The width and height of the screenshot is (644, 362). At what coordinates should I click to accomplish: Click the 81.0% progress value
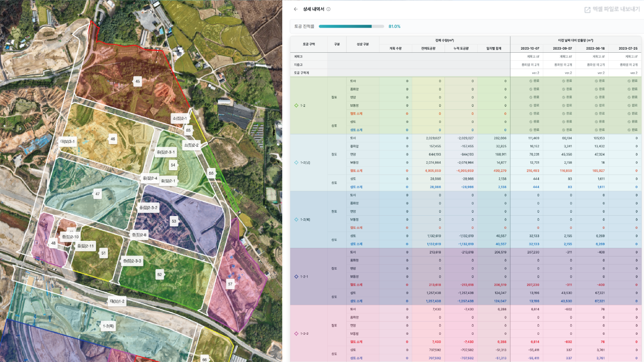[x=394, y=26]
